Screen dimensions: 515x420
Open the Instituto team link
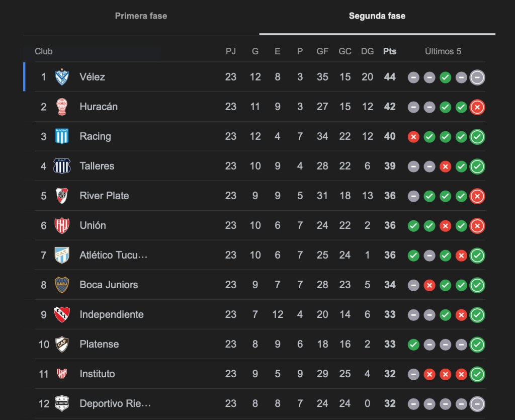point(97,374)
